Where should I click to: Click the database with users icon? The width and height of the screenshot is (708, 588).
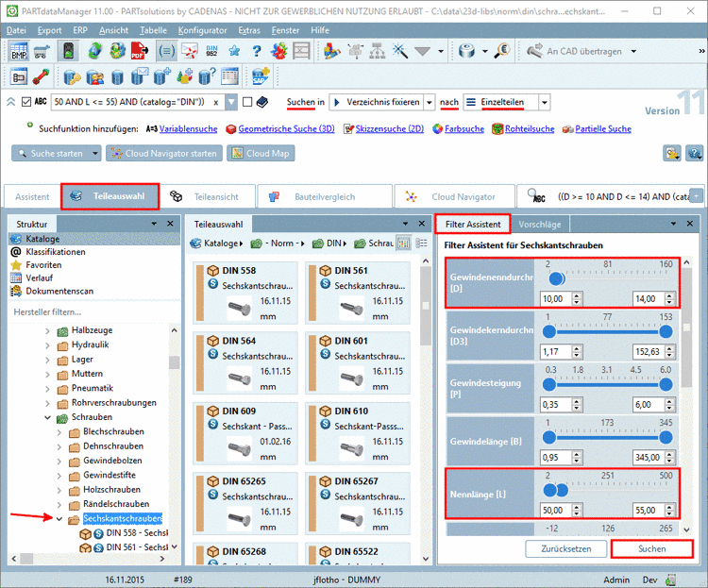94,76
